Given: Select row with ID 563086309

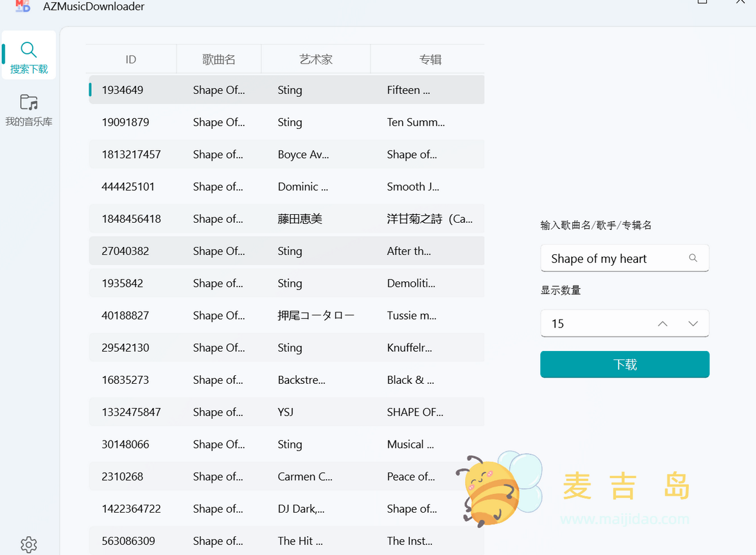Looking at the screenshot, I should click(x=287, y=540).
